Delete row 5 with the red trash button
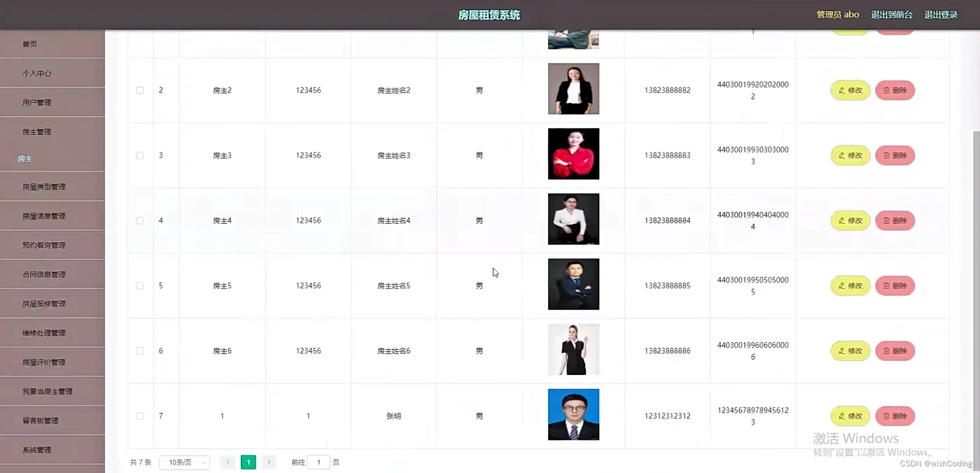980x473 pixels. pyautogui.click(x=895, y=285)
